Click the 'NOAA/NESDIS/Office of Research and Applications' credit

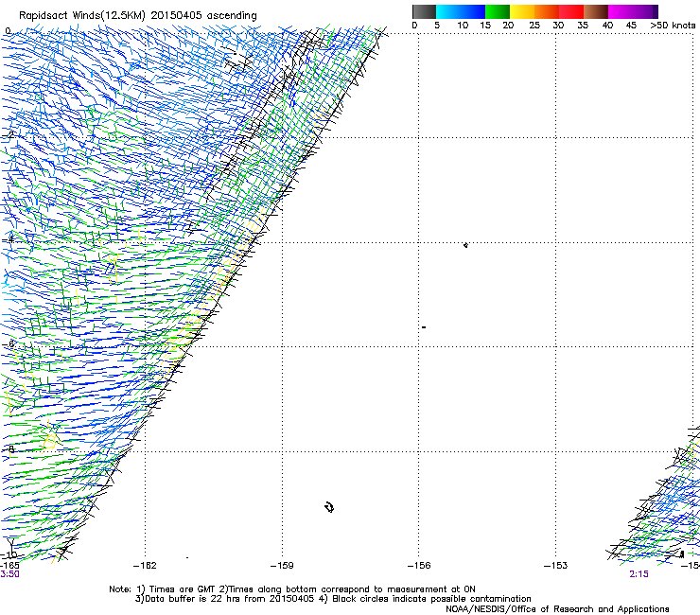coord(557,609)
